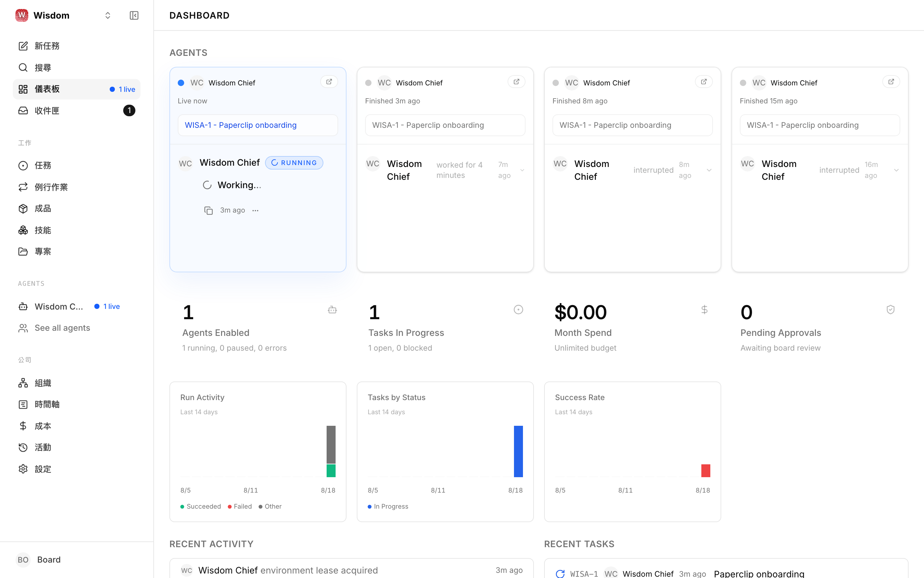Click the 成品 box icon
924x578 pixels.
click(23, 208)
